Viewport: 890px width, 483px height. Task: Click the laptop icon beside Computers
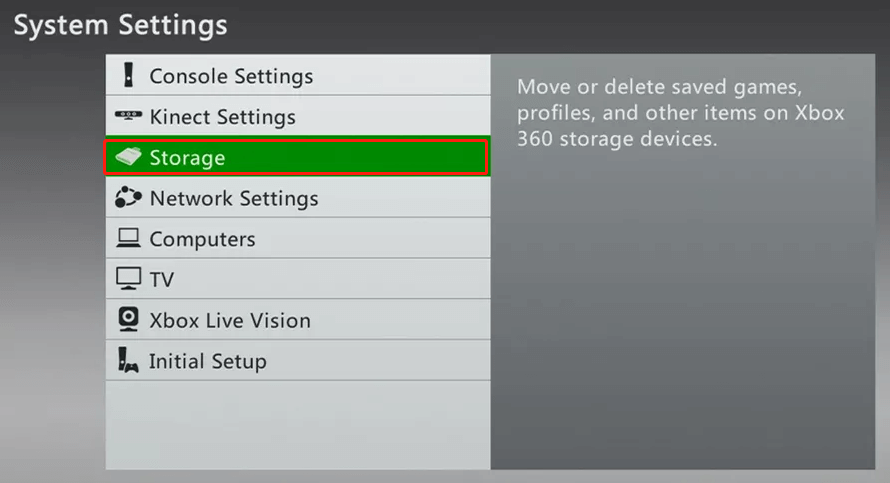coord(128,238)
